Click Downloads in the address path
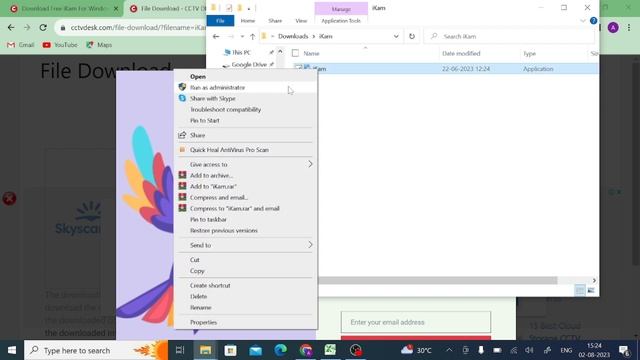The width and height of the screenshot is (640, 360). click(x=293, y=36)
